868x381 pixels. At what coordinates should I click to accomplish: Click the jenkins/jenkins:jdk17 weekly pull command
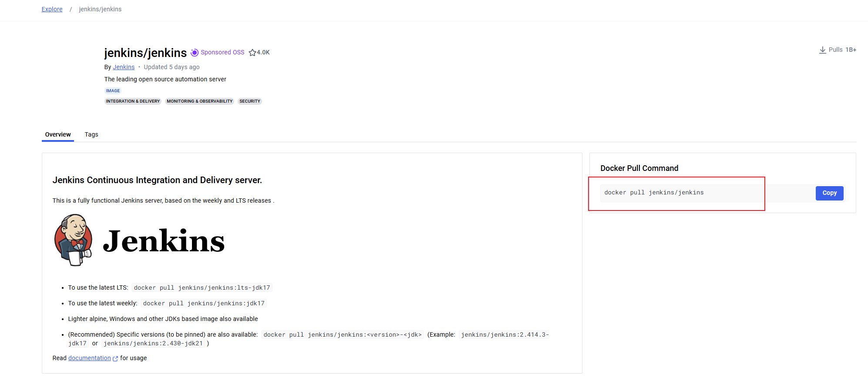point(204,304)
